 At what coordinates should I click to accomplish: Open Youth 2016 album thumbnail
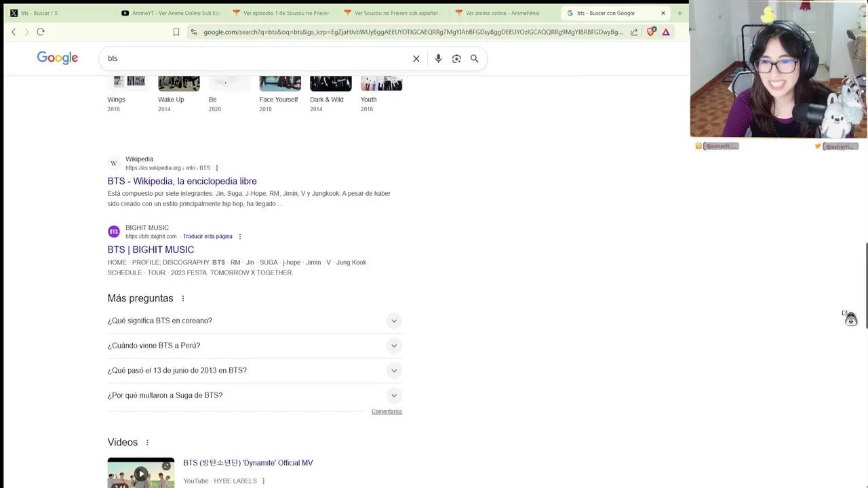pyautogui.click(x=381, y=84)
